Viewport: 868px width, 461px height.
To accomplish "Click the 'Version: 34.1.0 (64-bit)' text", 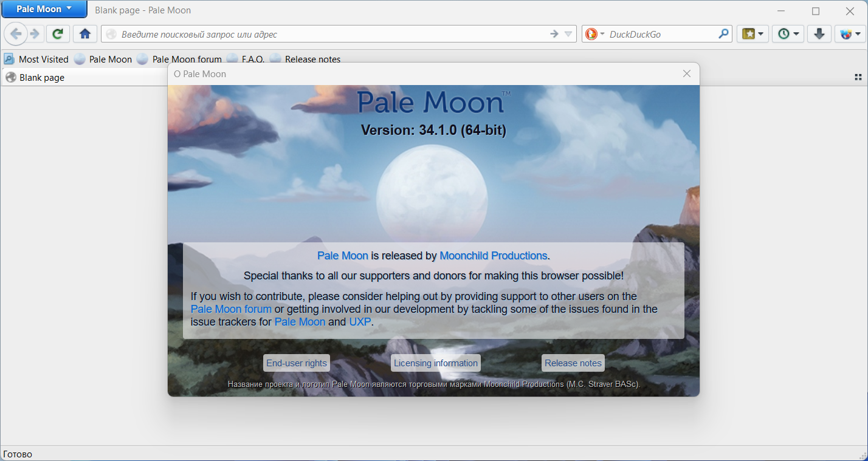I will pyautogui.click(x=433, y=130).
